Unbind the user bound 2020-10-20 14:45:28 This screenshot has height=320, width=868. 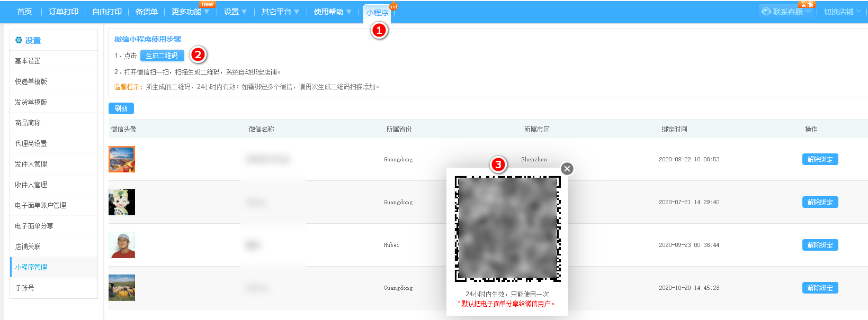820,288
